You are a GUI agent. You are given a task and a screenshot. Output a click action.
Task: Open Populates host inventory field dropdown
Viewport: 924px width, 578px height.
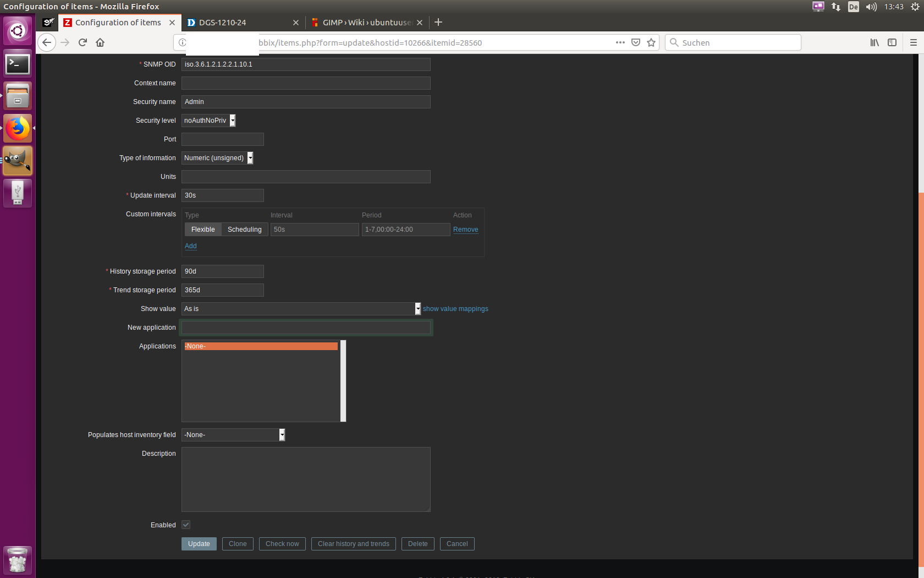(233, 435)
